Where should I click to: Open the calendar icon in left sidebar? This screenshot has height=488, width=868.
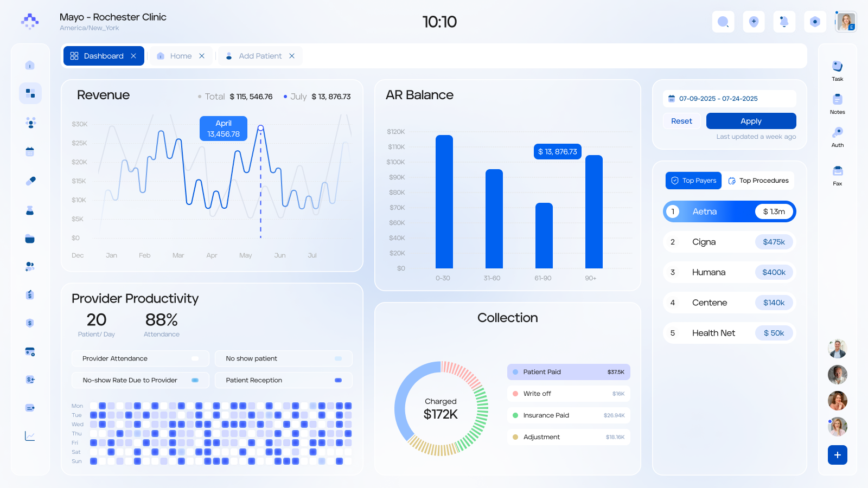point(30,152)
